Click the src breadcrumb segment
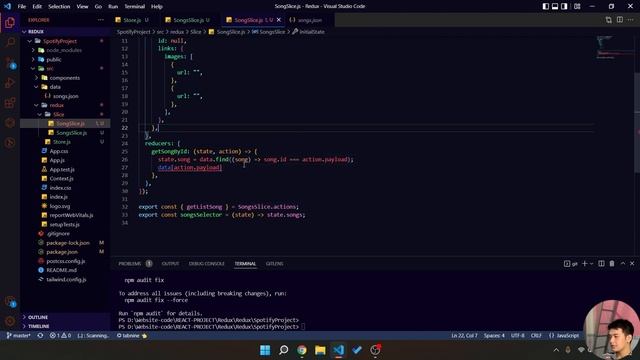Screen dimensions: 640x360 point(160,31)
